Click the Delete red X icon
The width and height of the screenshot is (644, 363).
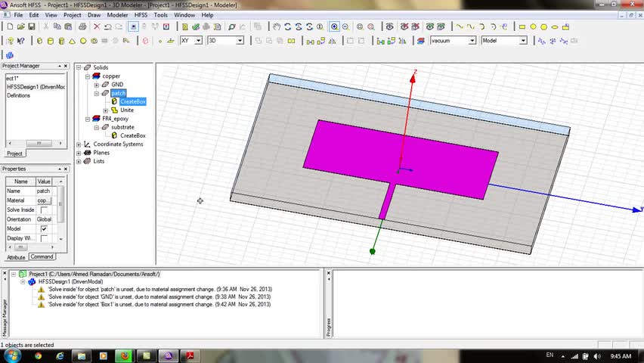(x=96, y=26)
